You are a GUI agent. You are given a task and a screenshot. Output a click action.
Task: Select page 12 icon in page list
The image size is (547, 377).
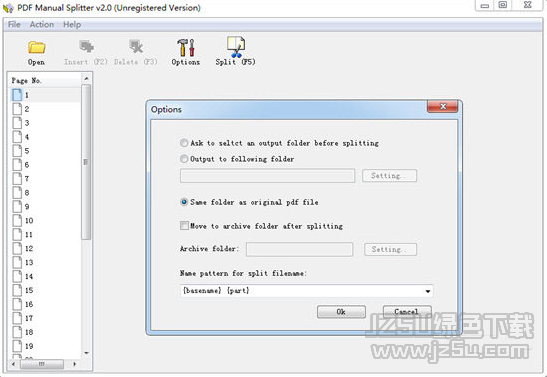click(x=17, y=248)
